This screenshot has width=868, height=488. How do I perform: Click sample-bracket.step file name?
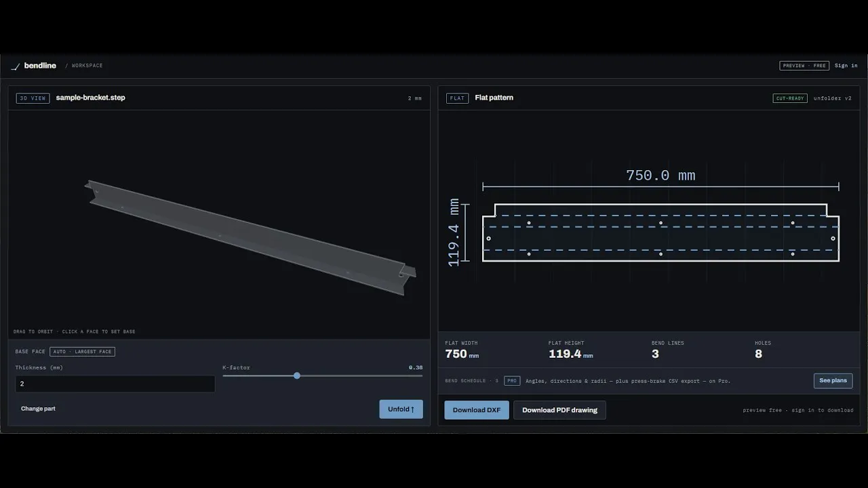pyautogui.click(x=90, y=98)
